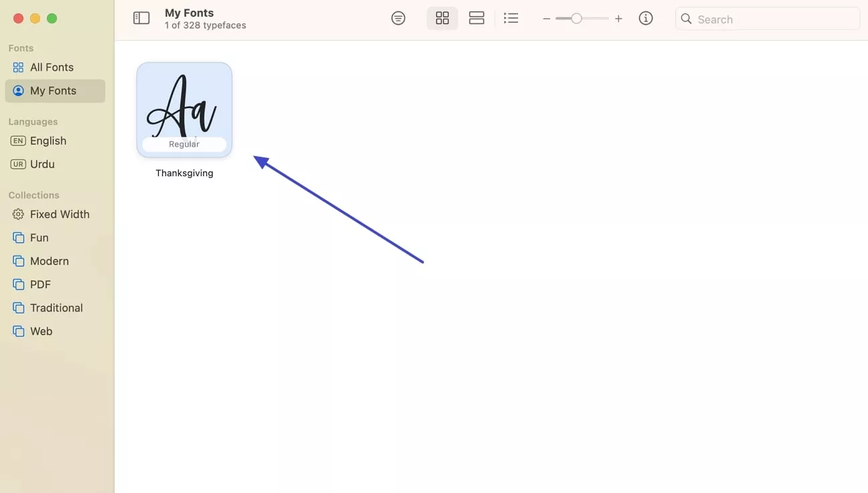Switch to single font view icon

point(476,18)
